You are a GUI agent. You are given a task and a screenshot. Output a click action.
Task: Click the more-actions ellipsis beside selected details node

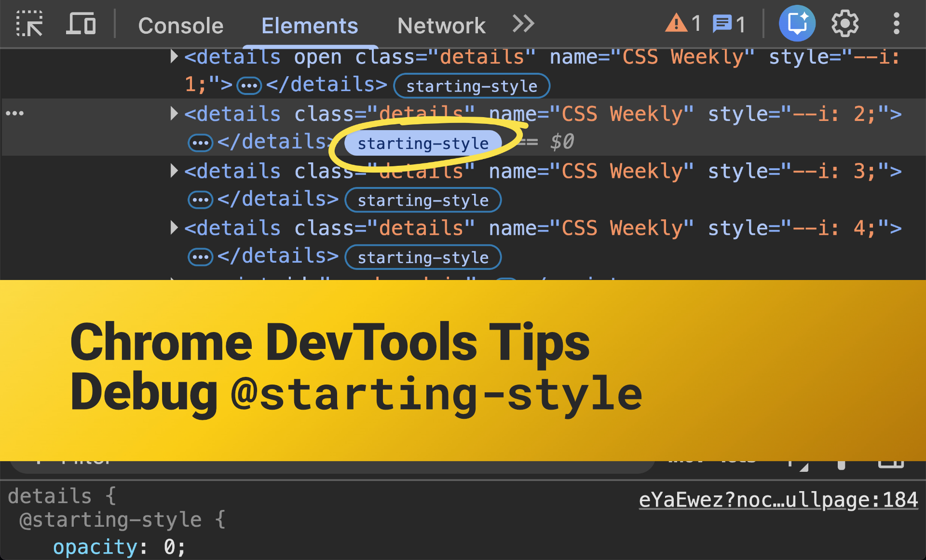pos(15,113)
